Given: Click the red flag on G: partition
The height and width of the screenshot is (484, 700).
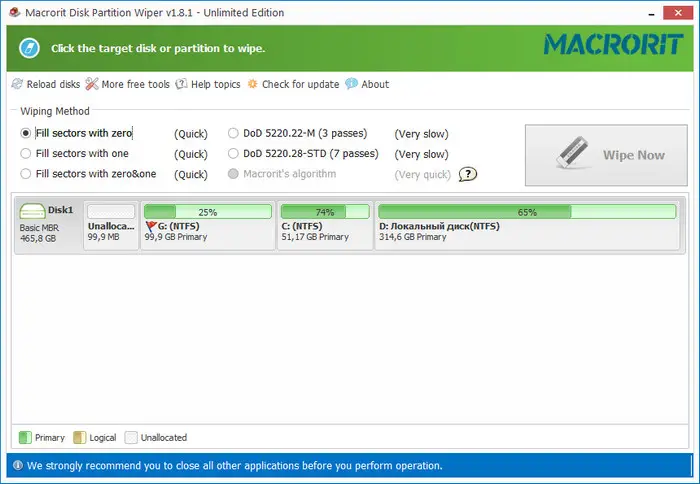Looking at the screenshot, I should (x=151, y=227).
